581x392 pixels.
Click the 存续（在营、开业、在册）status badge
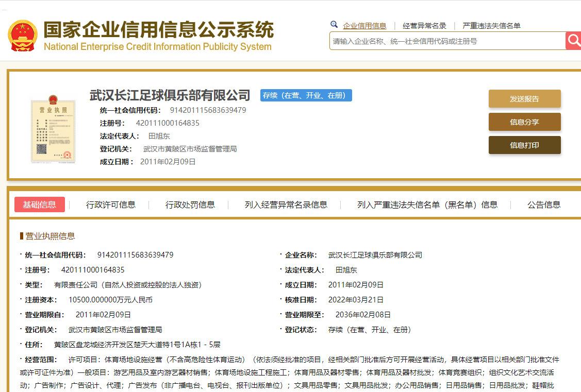click(306, 95)
